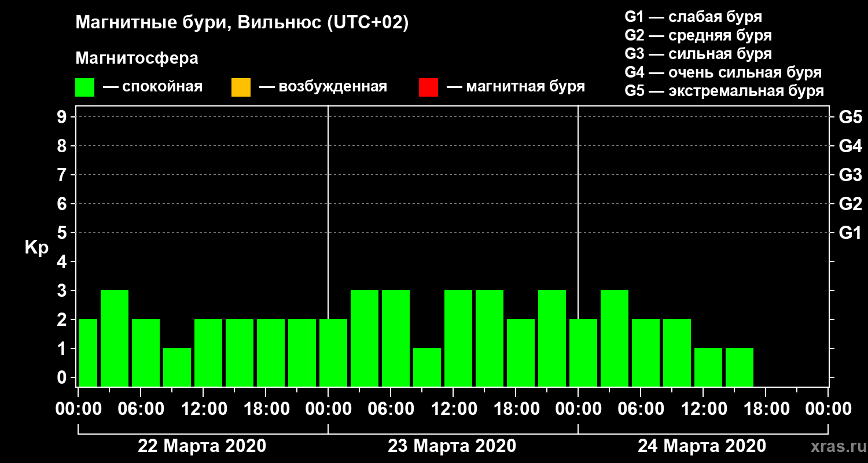868x463 pixels.
Task: Click the '23 Марта 2020' date label
Action: 452,446
